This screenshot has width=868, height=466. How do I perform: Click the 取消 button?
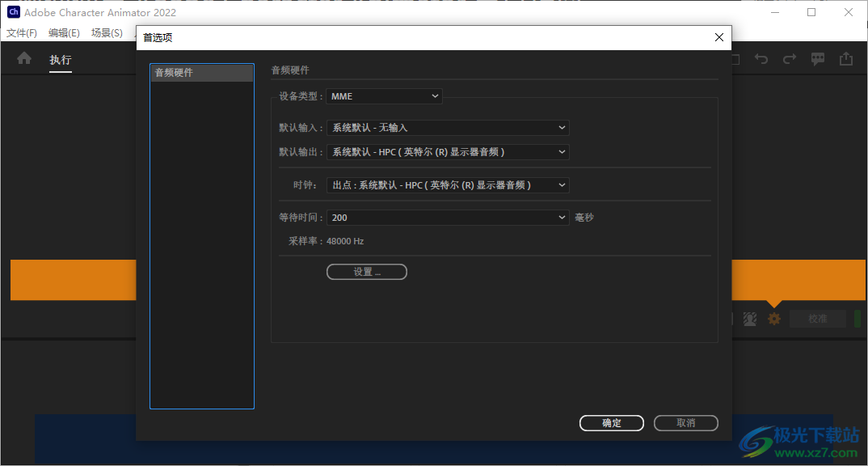686,423
